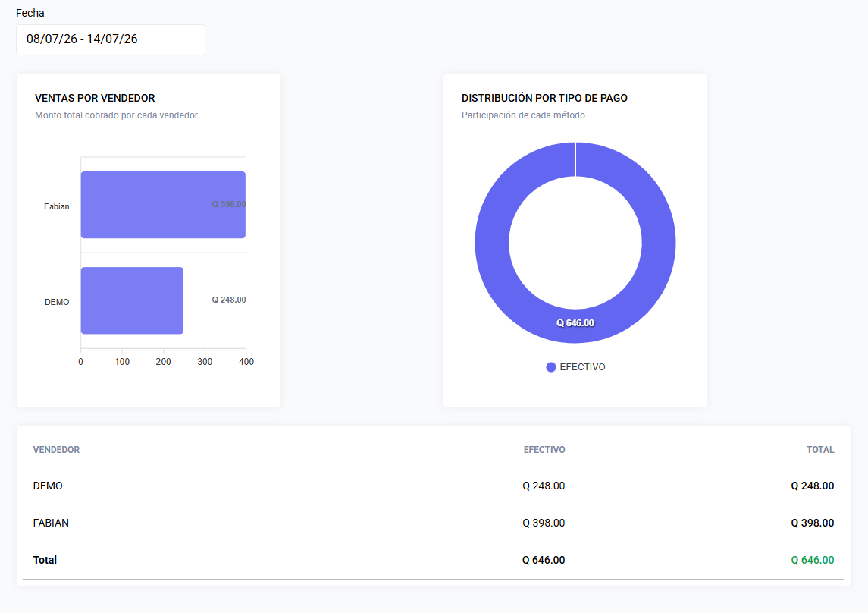Click the Q 248.00 bar value label
868x613 pixels.
point(229,300)
